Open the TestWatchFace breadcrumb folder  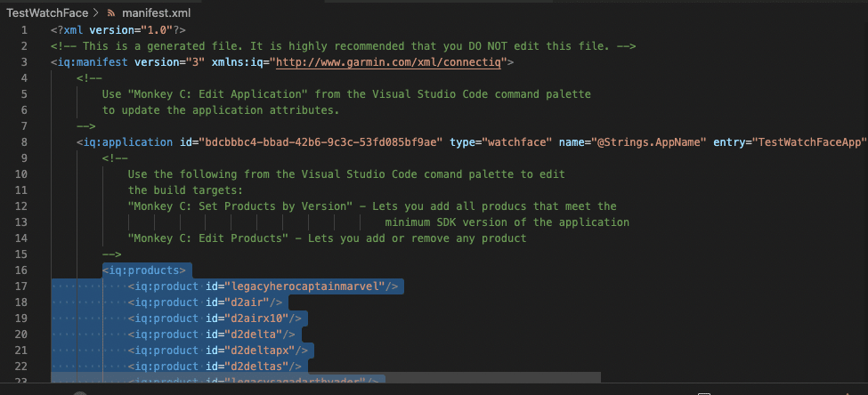(x=46, y=14)
